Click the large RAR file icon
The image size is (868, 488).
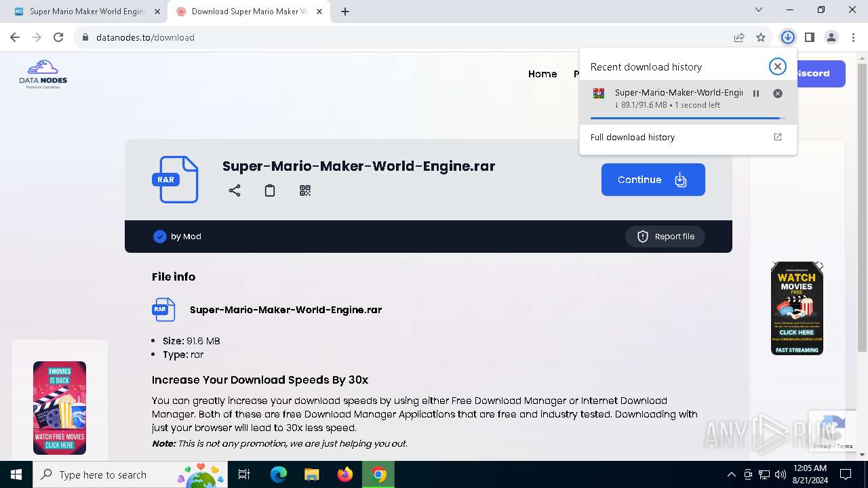(175, 180)
